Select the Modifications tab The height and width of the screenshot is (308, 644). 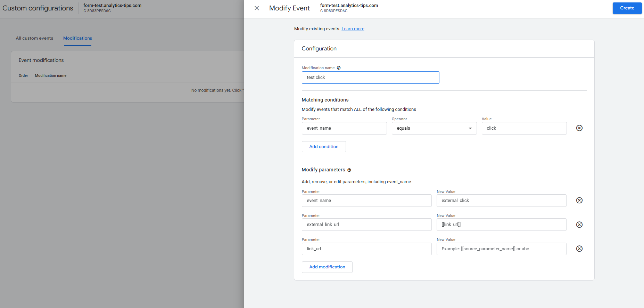(77, 38)
